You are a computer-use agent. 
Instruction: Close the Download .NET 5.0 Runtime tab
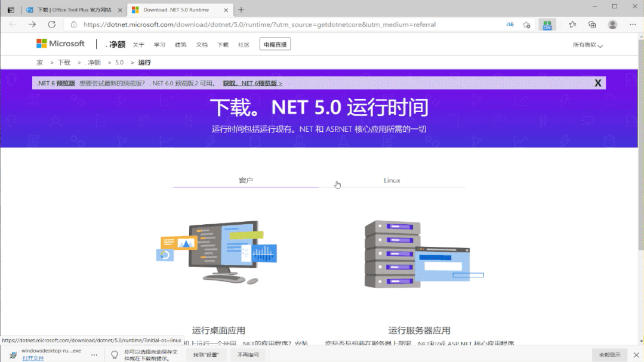226,10
